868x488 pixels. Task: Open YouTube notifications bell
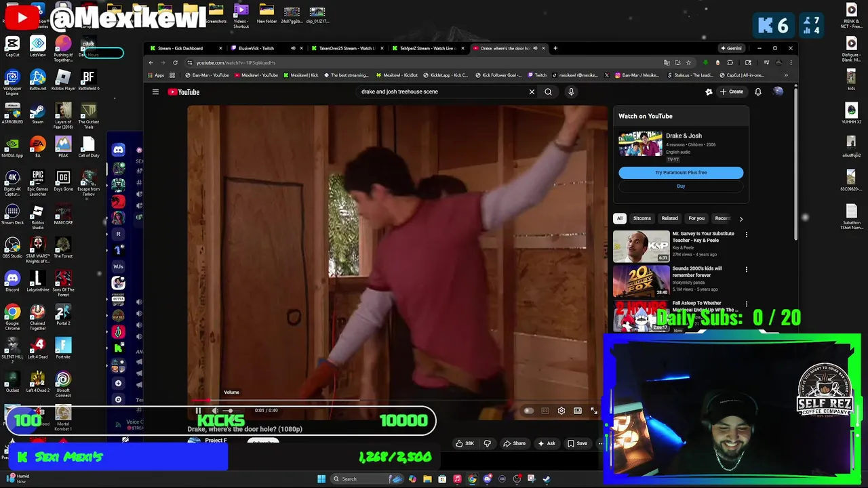pyautogui.click(x=758, y=91)
